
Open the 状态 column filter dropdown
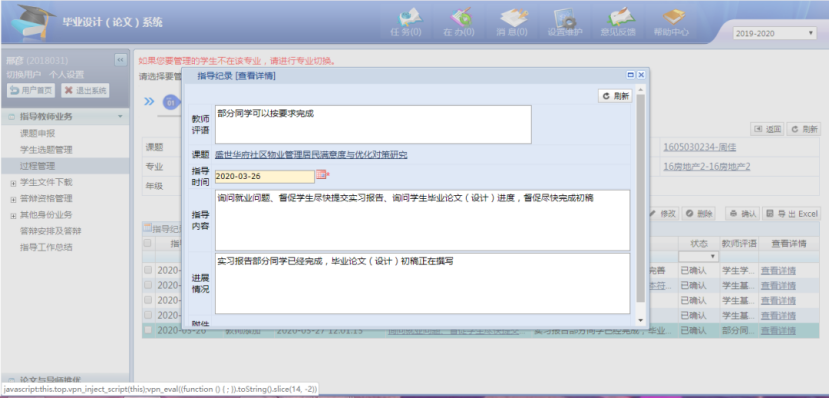tap(698, 256)
